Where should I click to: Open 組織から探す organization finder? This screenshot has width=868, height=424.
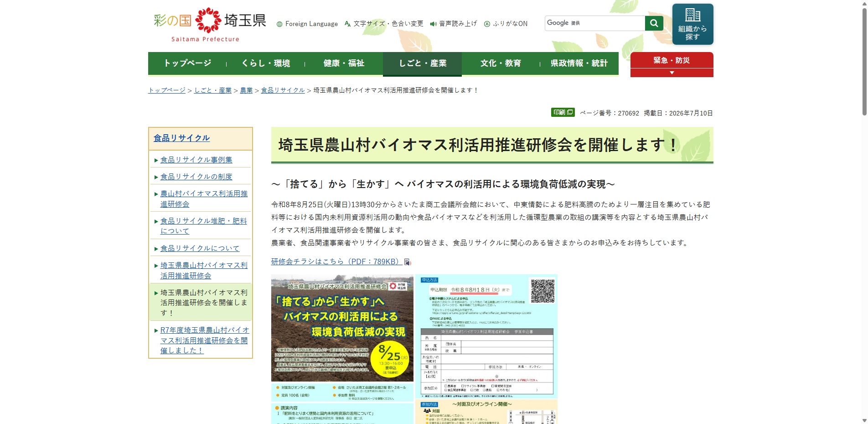(692, 24)
